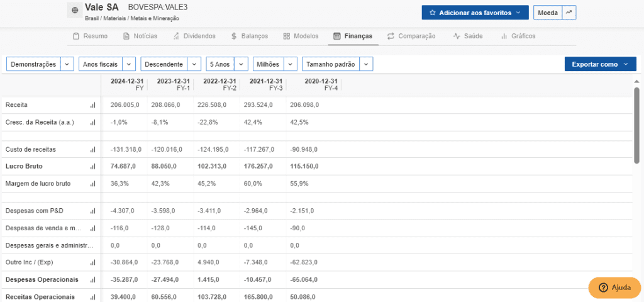Open chart icon for Receitas Operacionais
This screenshot has width=644, height=302.
[92, 297]
